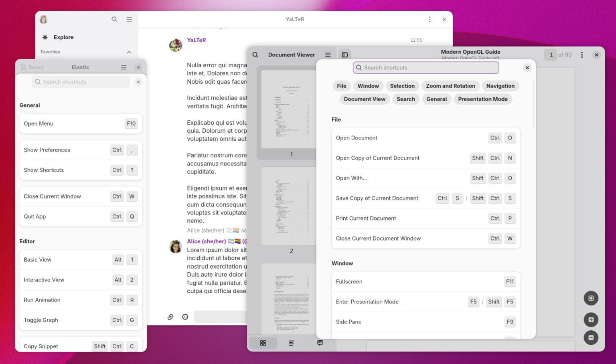Open the emoji picker in the message composer
The width and height of the screenshot is (616, 364).
point(185,317)
